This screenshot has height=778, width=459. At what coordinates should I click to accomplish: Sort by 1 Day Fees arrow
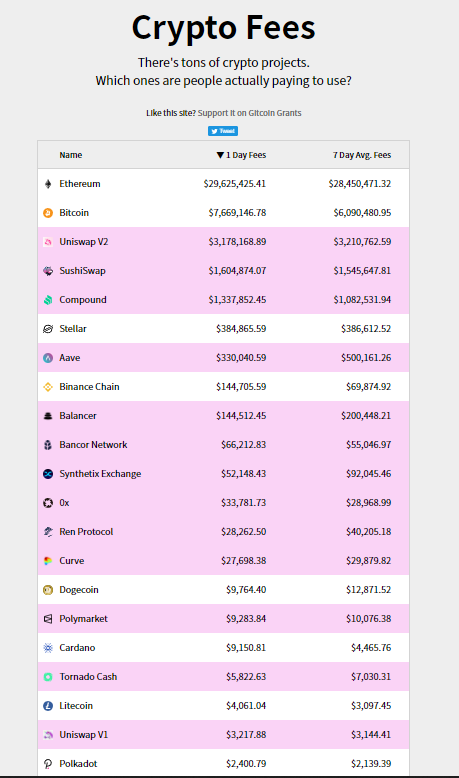click(220, 155)
